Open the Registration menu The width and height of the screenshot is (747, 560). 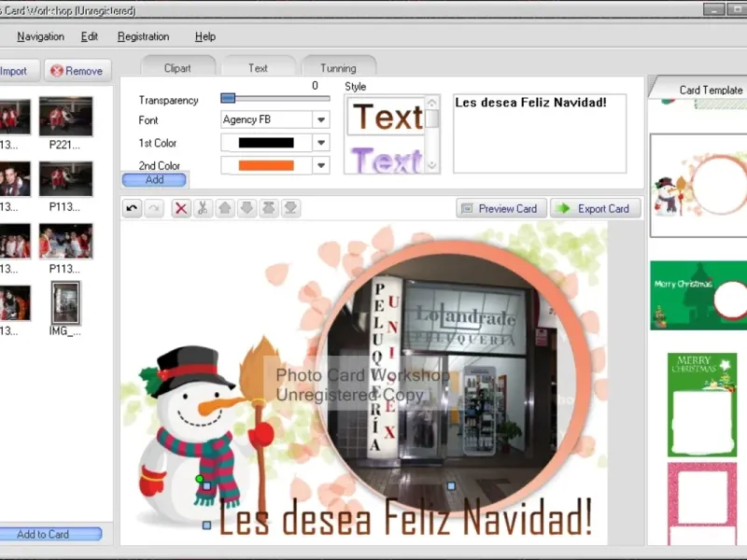pyautogui.click(x=144, y=36)
